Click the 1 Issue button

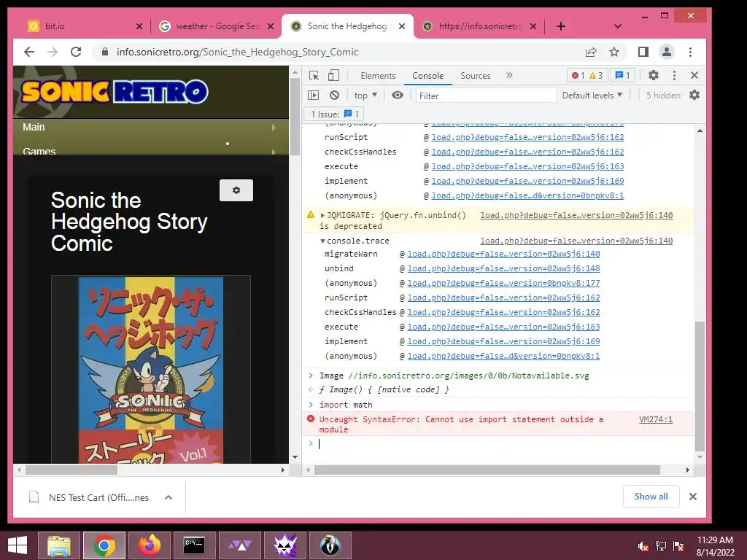[x=334, y=114]
